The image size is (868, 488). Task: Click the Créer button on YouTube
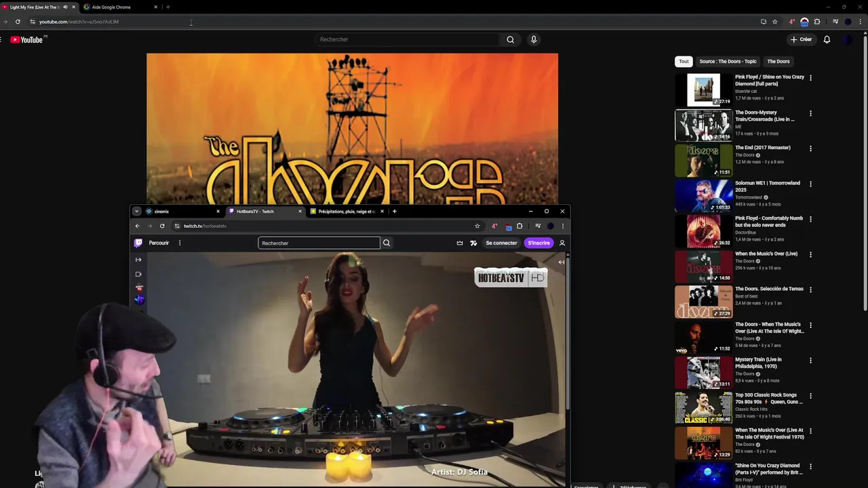click(x=801, y=39)
